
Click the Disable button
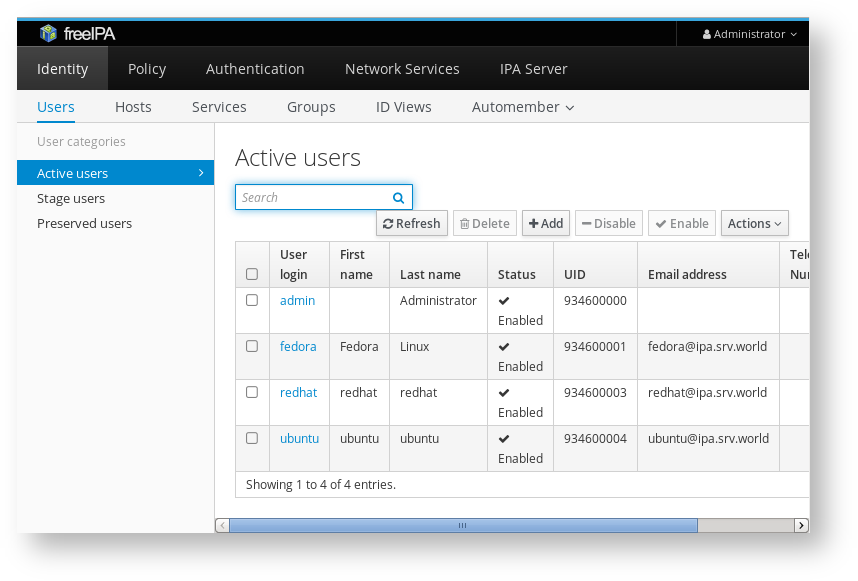coord(609,224)
